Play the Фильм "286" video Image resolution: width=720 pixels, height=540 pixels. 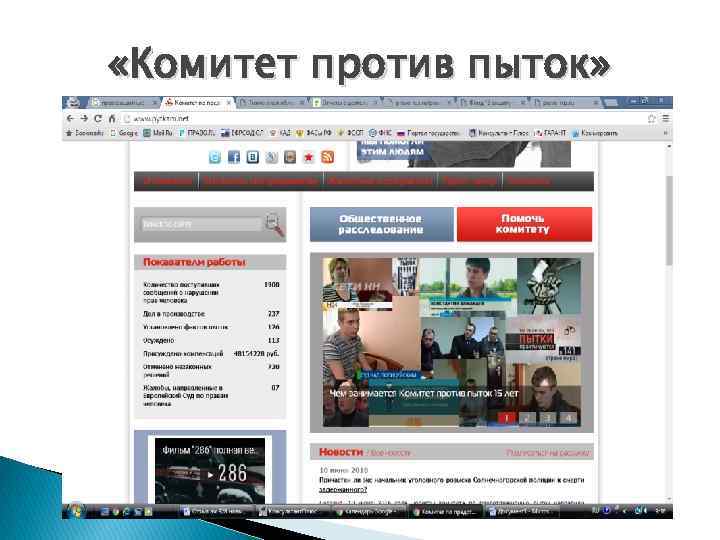point(210,474)
